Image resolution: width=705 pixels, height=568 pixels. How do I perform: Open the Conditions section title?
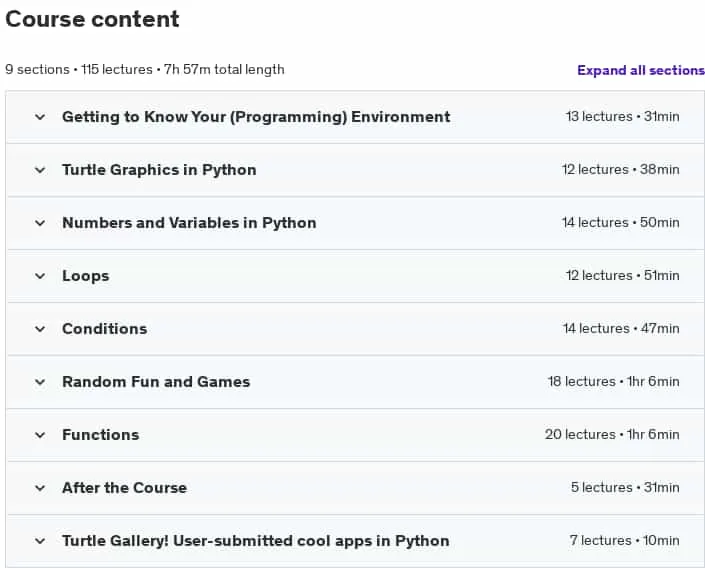click(x=105, y=329)
